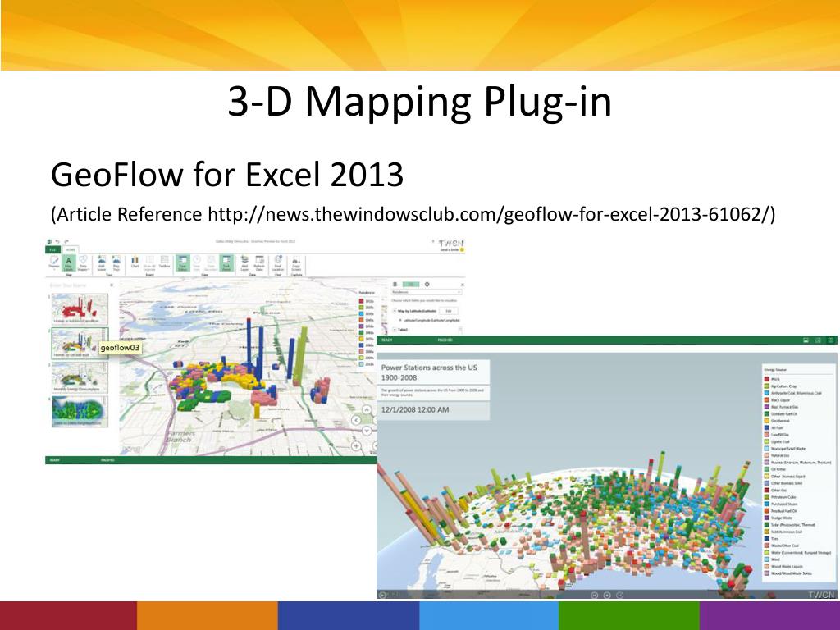Click the Add Scene ribbon icon

[101, 262]
